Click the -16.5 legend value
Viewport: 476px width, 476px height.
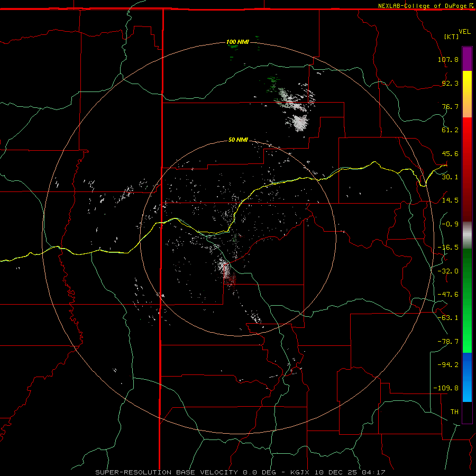click(448, 248)
